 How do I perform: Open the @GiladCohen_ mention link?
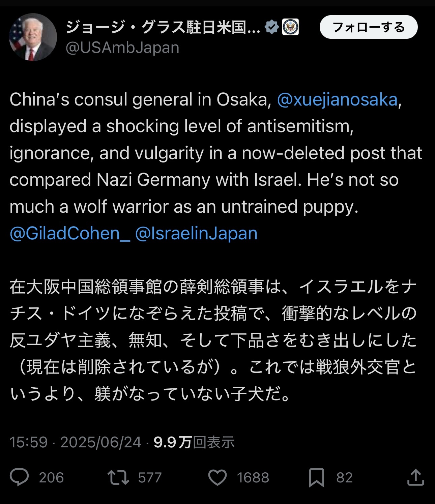point(70,233)
